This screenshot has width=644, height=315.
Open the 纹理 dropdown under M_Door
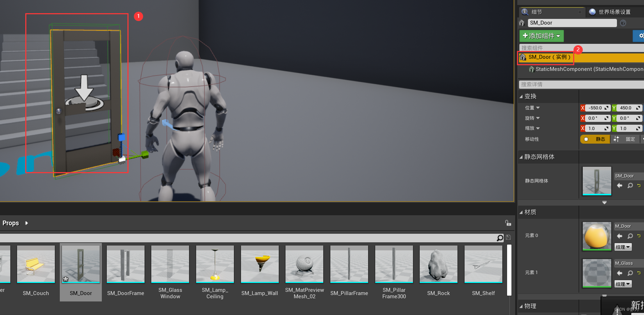[623, 247]
